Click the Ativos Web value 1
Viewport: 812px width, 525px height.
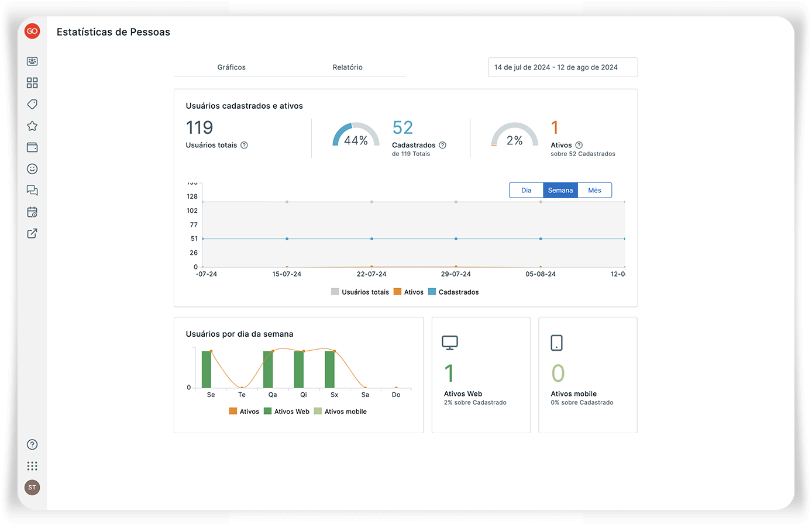point(449,373)
